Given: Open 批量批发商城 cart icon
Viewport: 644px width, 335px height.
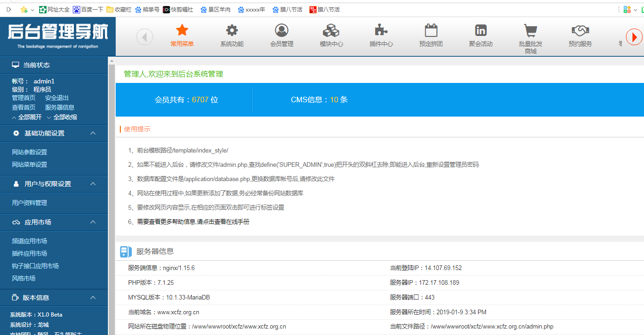Looking at the screenshot, I should 530,30.
